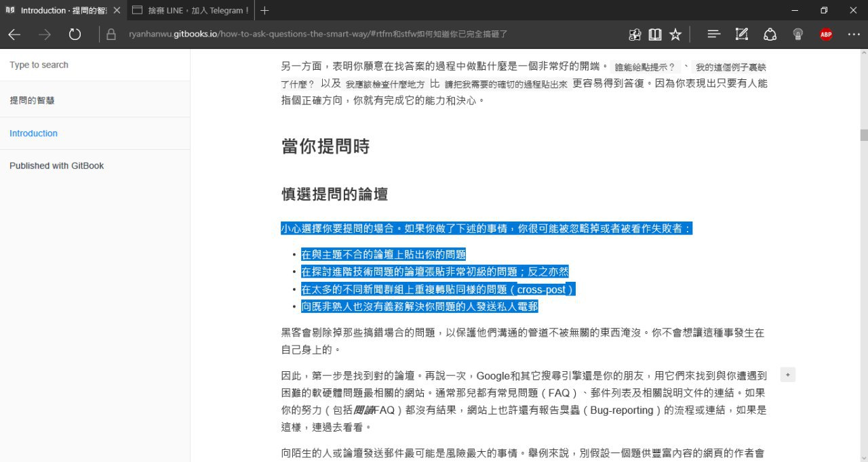The image size is (868, 462).
Task: Click the browser back arrow
Action: point(14,35)
